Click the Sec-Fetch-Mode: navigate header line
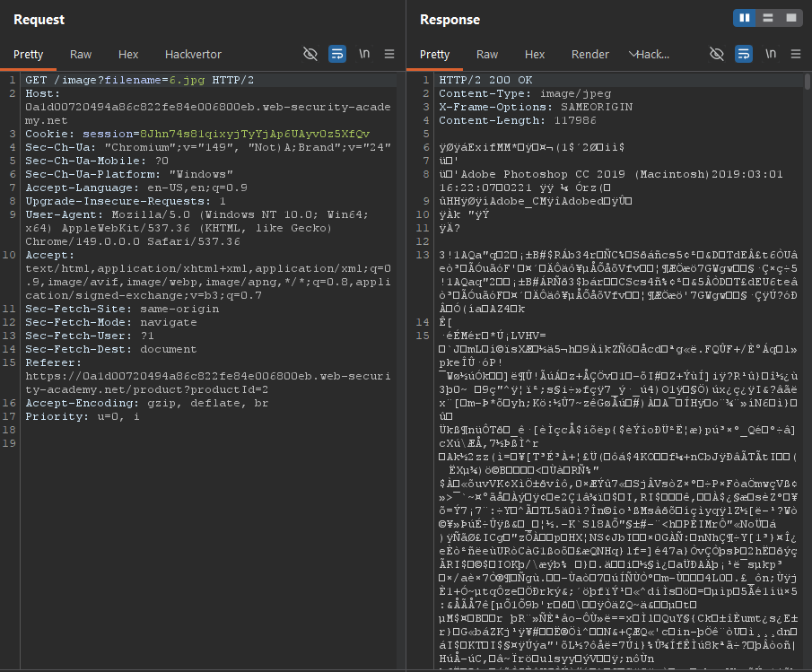 coord(111,322)
